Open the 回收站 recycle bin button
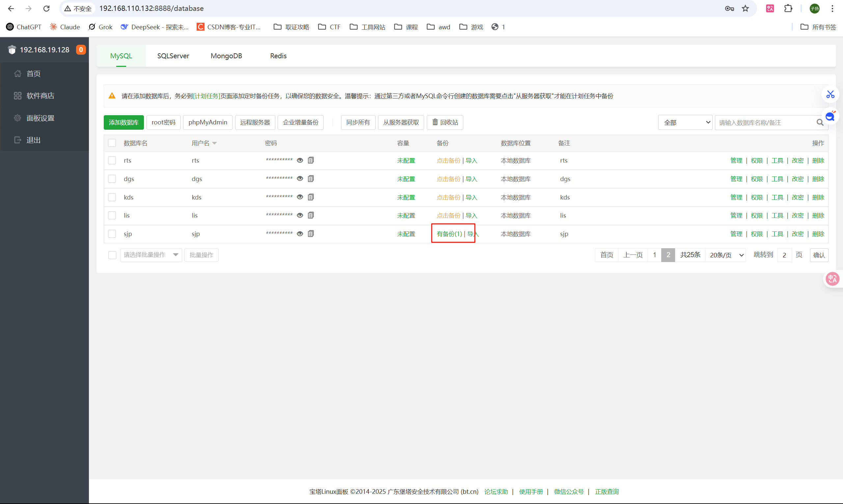Screen dimensions: 843x504 [445, 122]
